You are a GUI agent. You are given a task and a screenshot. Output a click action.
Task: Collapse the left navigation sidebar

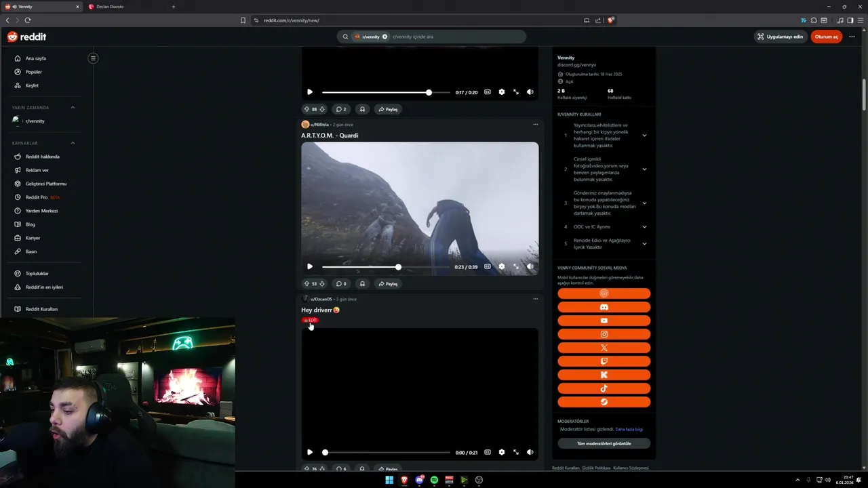(x=93, y=58)
